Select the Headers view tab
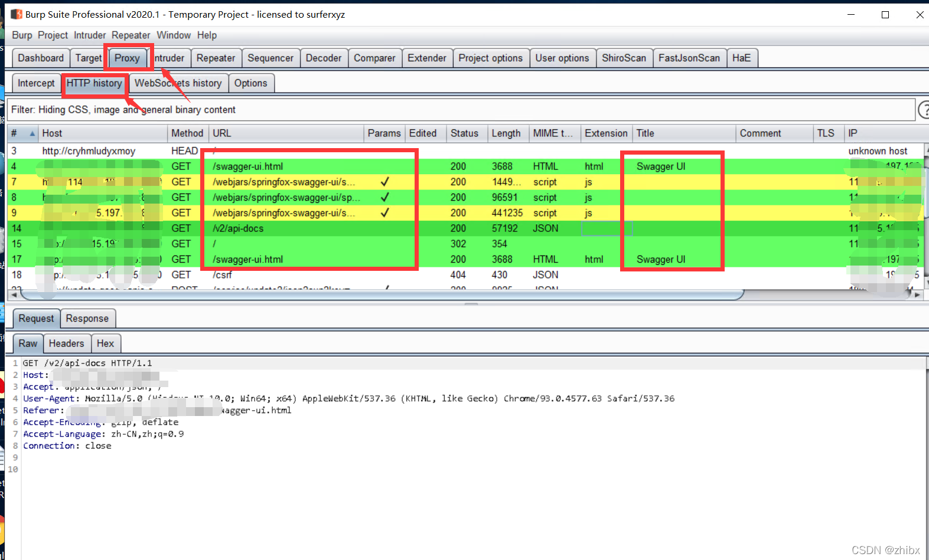The width and height of the screenshot is (929, 560). tap(67, 343)
